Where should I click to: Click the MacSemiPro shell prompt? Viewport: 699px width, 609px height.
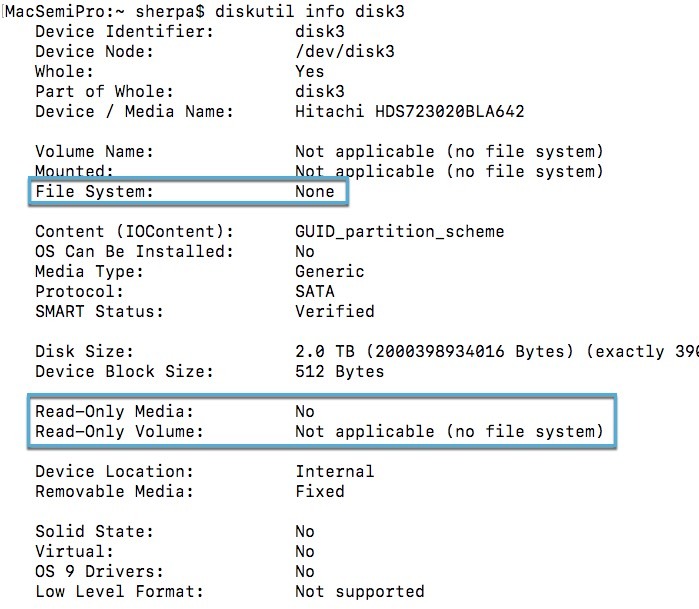pos(100,11)
